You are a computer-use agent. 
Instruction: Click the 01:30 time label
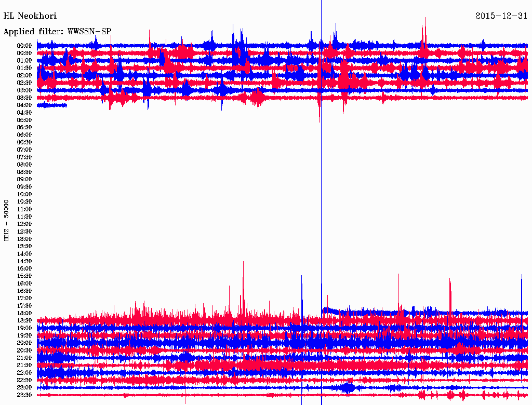[24, 68]
